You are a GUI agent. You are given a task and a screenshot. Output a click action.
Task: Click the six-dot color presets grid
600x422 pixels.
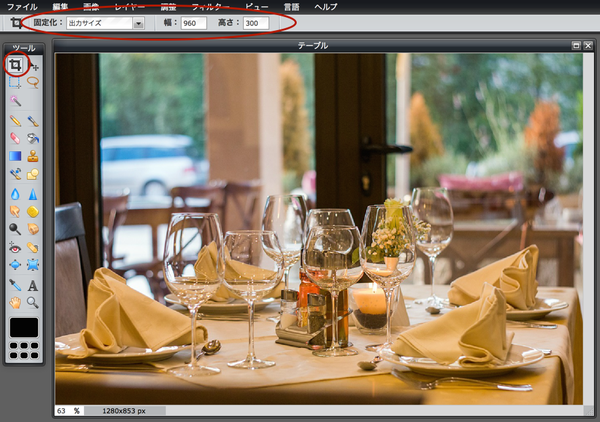tap(24, 350)
